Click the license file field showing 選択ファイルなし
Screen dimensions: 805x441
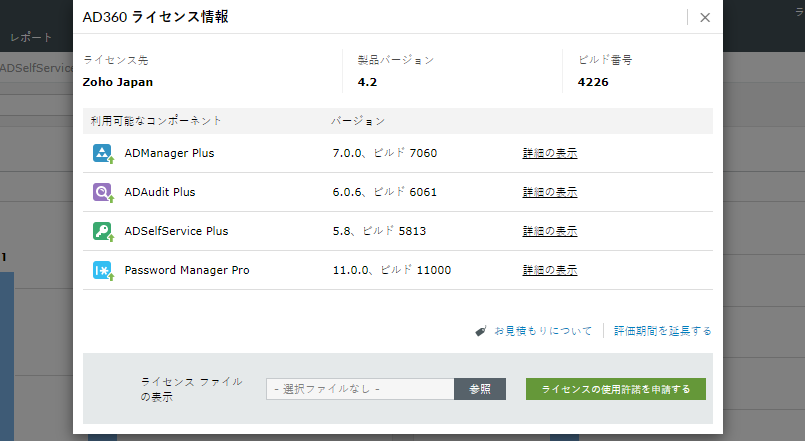pos(360,389)
